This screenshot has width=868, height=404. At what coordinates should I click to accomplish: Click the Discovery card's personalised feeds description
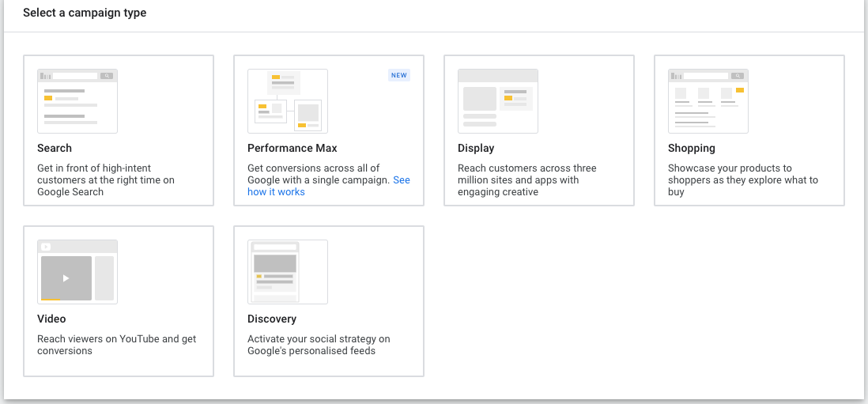(319, 345)
